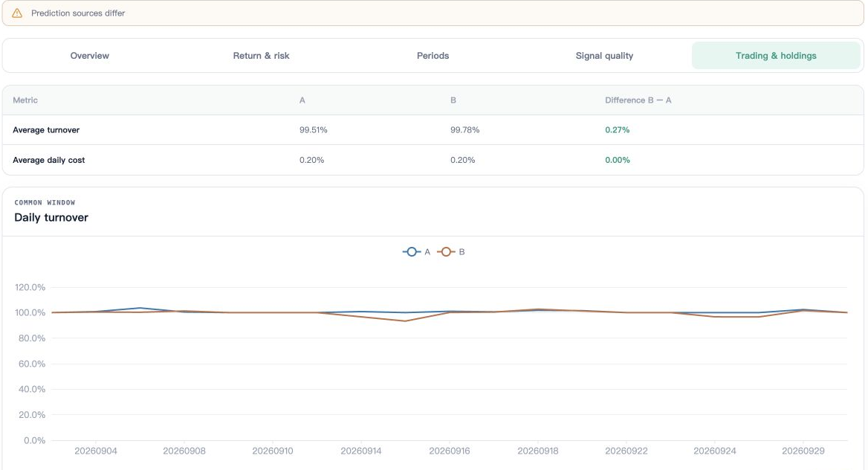868x470 pixels.
Task: Click the 99.51% turnover value for A
Action: [314, 129]
